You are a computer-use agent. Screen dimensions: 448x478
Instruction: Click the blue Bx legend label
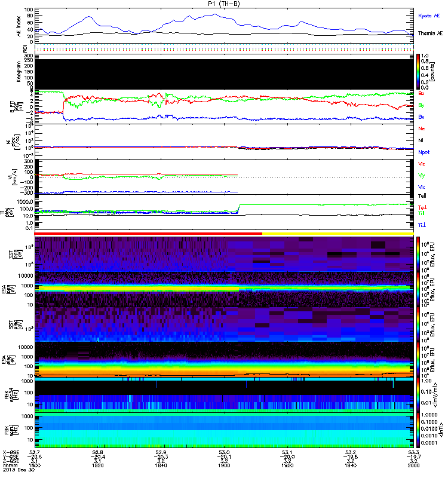click(x=421, y=117)
